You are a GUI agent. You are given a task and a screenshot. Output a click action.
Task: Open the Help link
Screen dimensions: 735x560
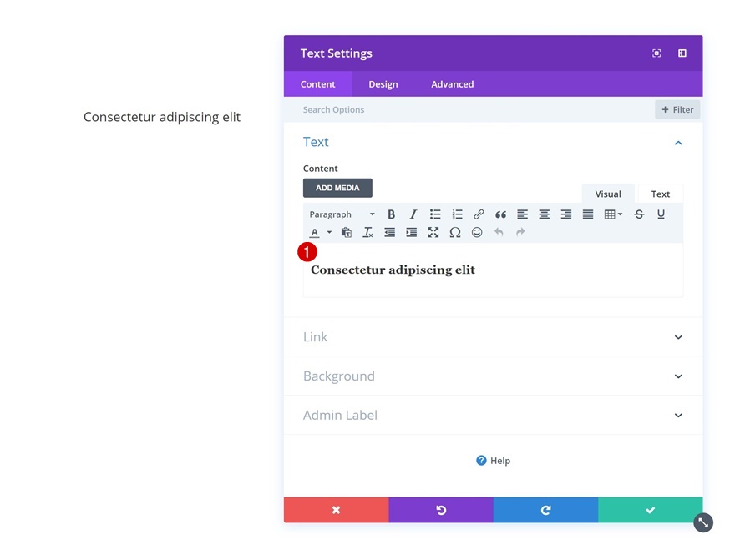[493, 461]
